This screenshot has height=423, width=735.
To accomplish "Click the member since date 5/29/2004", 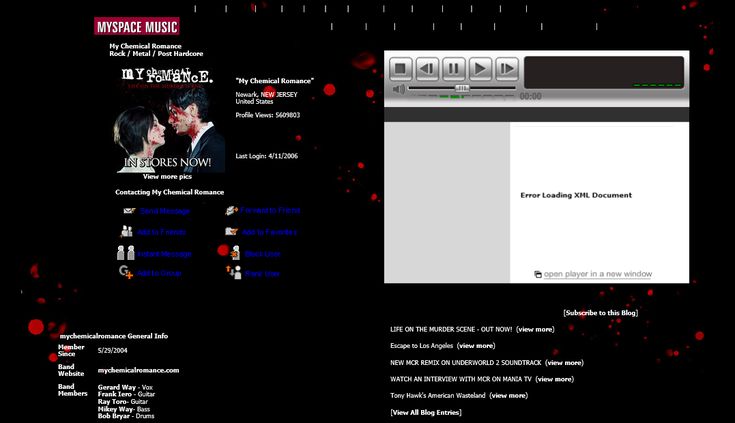I will click(x=112, y=350).
